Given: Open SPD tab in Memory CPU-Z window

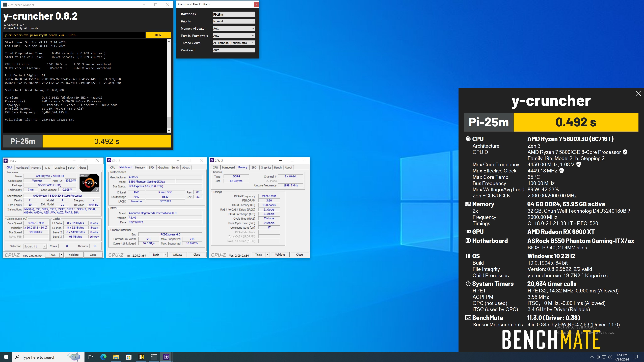Looking at the screenshot, I should pos(254,167).
